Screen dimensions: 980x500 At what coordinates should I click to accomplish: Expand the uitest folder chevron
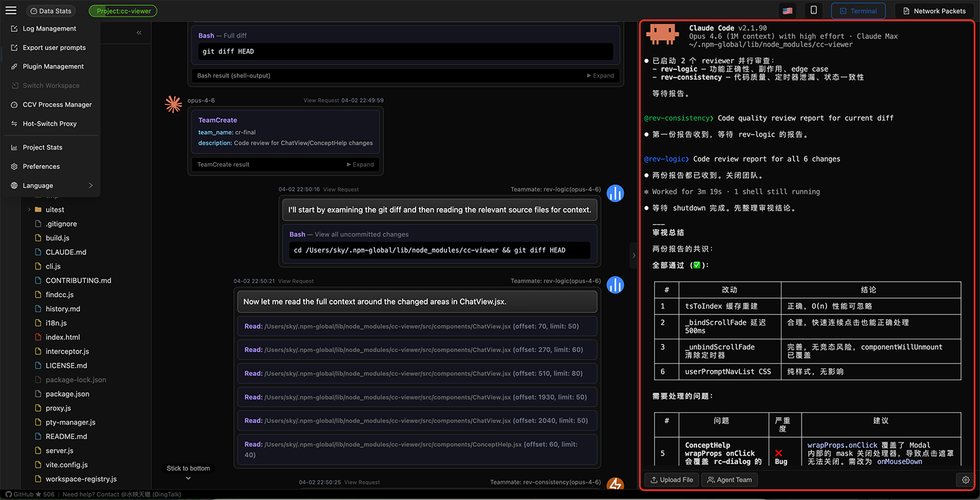coord(29,210)
